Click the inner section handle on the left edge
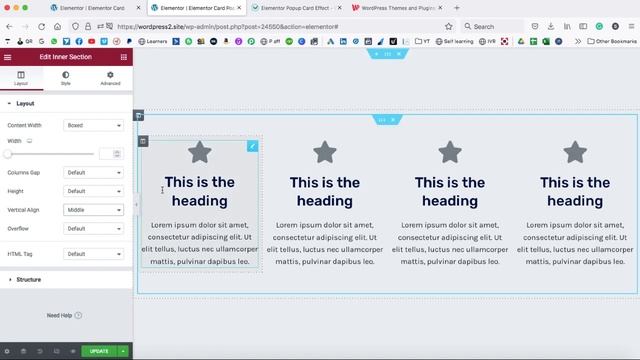 click(139, 116)
